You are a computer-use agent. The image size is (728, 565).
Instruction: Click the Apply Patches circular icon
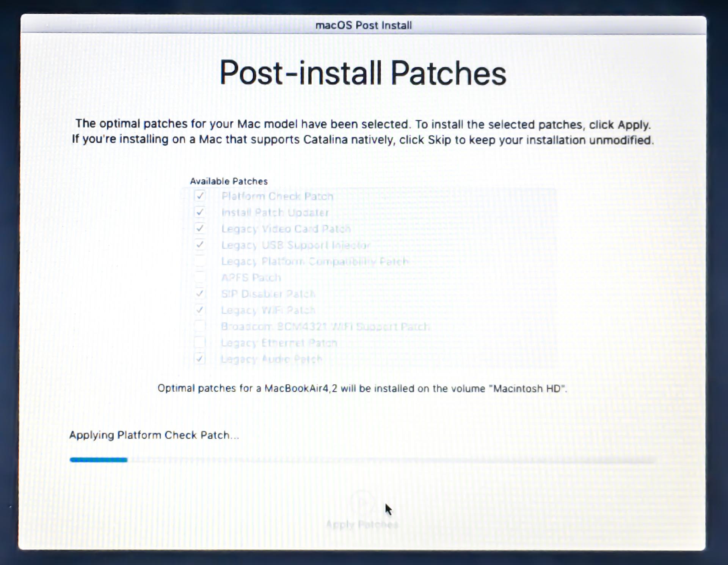tap(362, 502)
